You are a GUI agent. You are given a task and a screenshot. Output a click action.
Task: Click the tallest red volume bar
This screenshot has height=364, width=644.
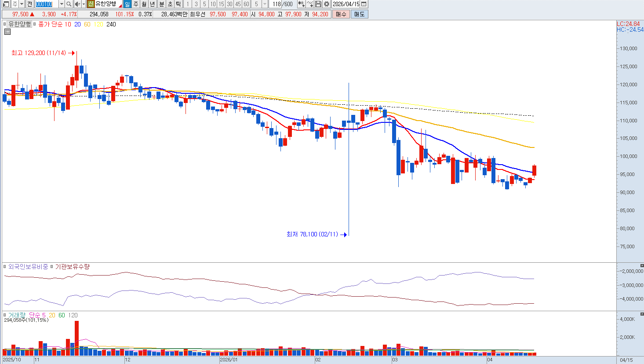[77, 338]
